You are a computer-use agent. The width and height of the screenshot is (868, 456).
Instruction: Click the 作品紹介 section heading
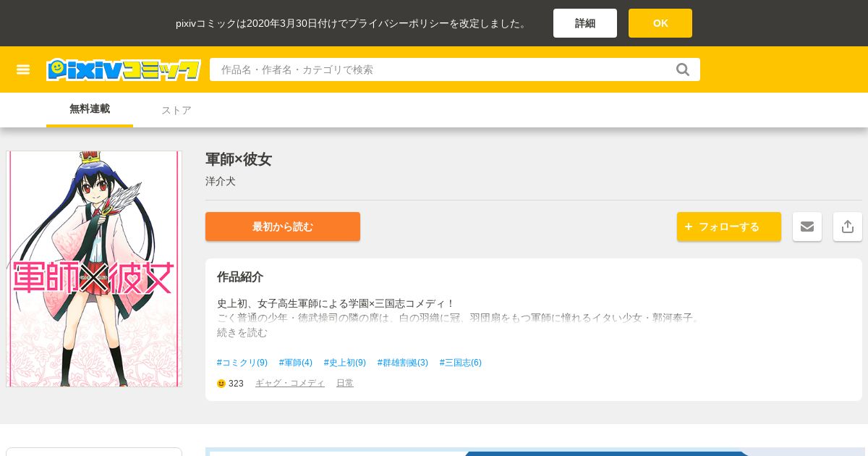tap(240, 276)
